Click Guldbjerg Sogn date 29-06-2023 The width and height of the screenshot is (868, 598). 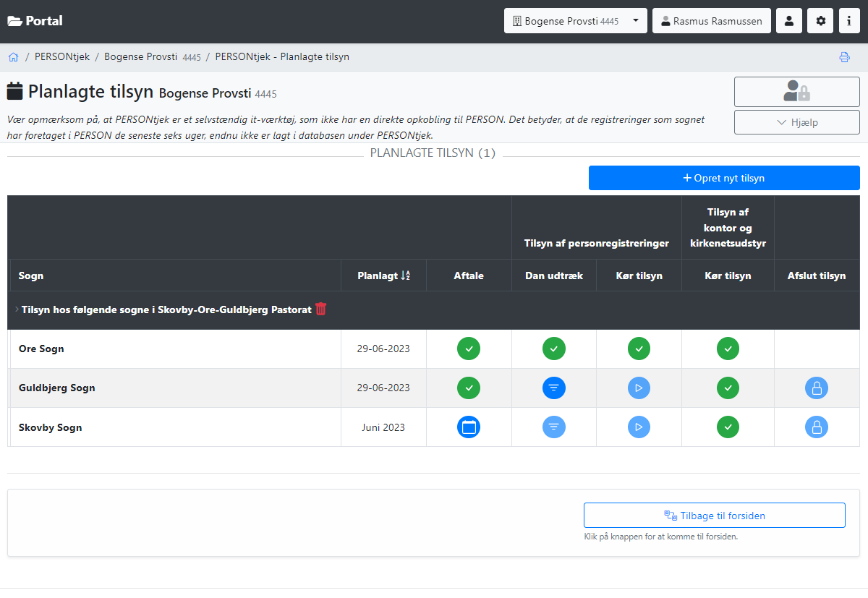(383, 388)
